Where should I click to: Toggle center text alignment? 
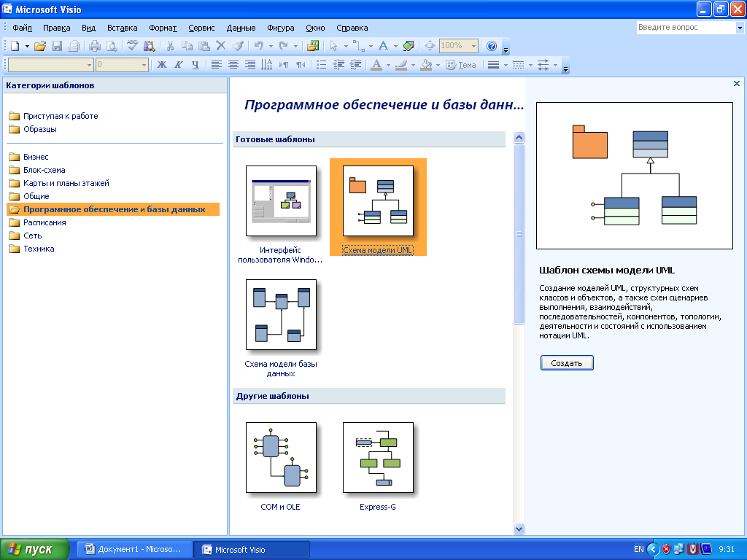(x=233, y=65)
